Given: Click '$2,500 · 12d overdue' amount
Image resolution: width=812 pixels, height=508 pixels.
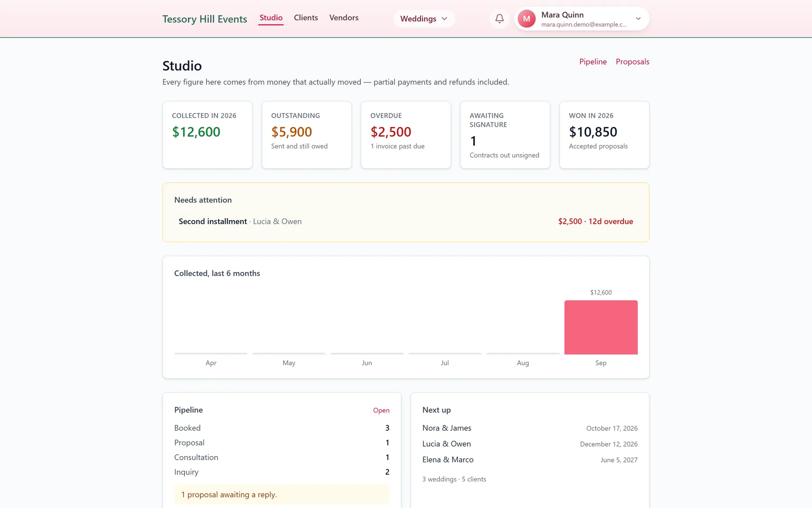Looking at the screenshot, I should pos(595,221).
